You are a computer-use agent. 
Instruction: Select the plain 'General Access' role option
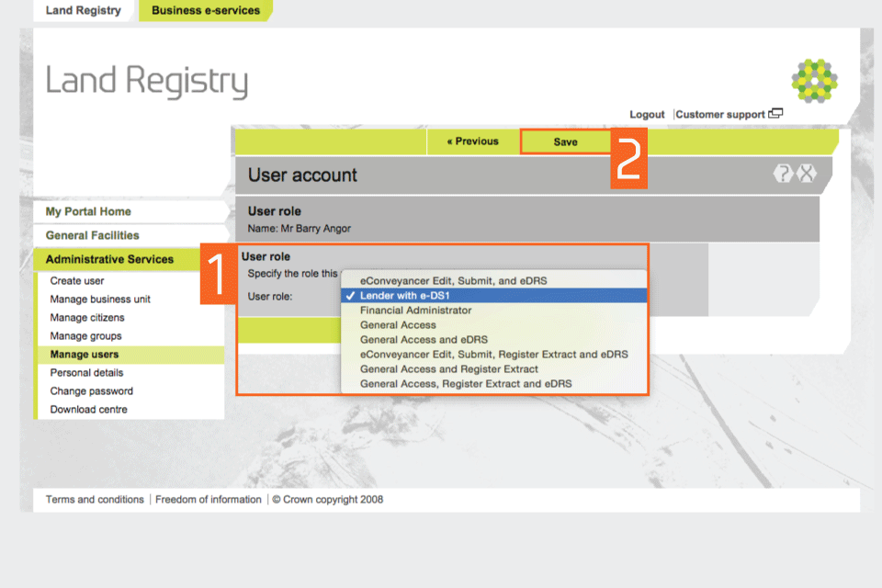pyautogui.click(x=398, y=325)
